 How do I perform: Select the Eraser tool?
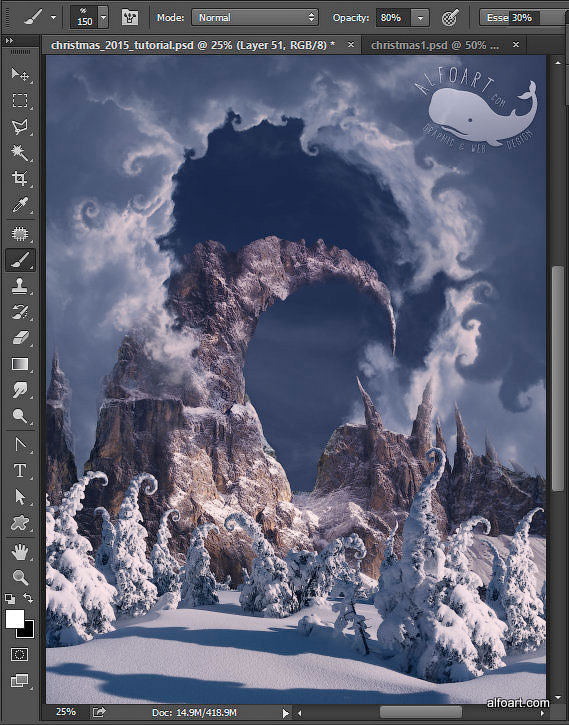(20, 338)
